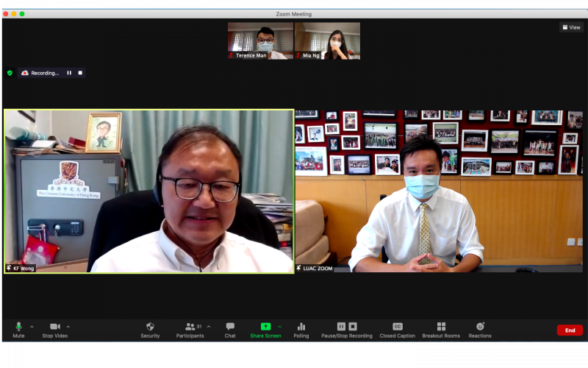Image resolution: width=588 pixels, height=368 pixels.
Task: Open the View layout menu
Action: point(572,27)
